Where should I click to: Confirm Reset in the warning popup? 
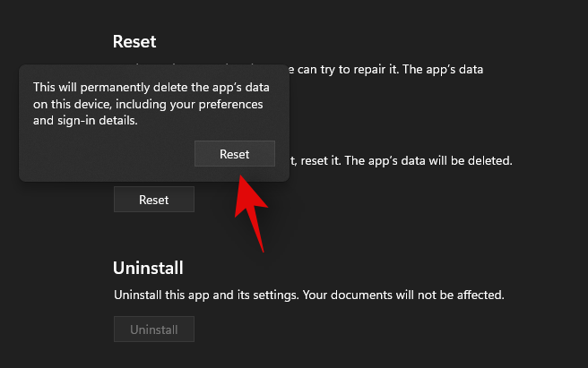pos(235,154)
